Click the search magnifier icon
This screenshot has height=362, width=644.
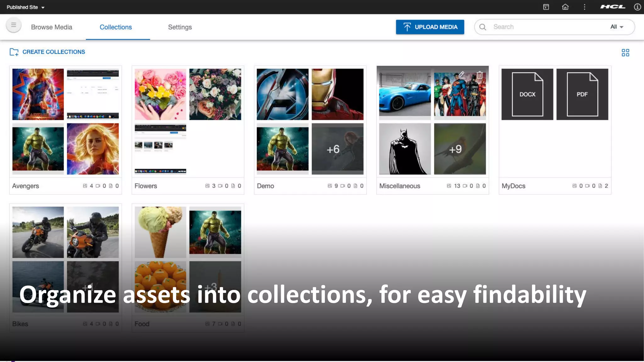483,27
